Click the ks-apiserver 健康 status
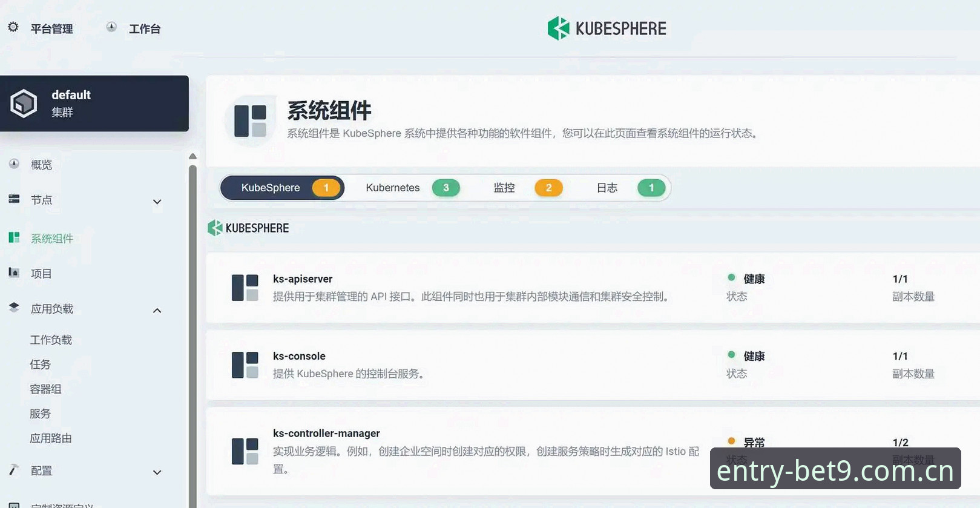Screen dimensions: 980x508 point(754,279)
